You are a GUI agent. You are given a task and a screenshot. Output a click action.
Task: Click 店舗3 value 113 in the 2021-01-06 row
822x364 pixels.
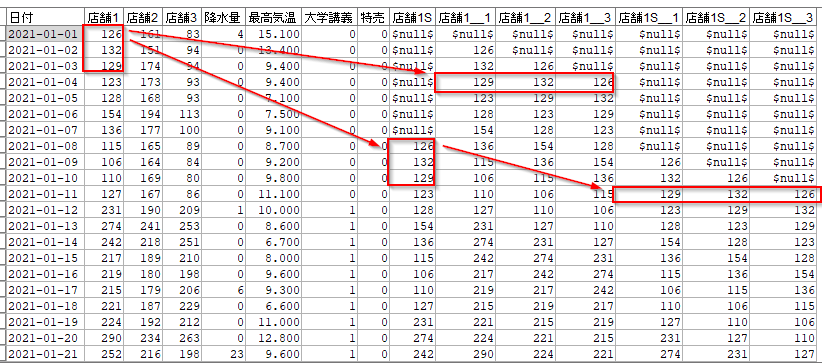(181, 114)
